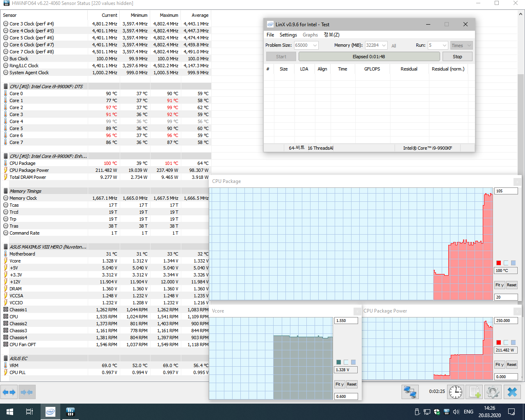Screen dimensions: 525x420
Task: Click the HWiNFO system tray icon
Action: point(446,412)
